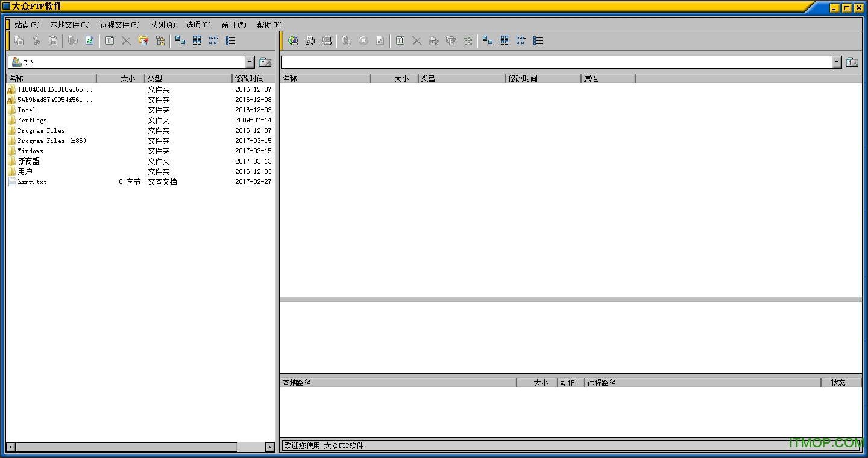Click the download transfer icon in remote toolbar
Image resolution: width=868 pixels, height=458 pixels.
[x=347, y=40]
